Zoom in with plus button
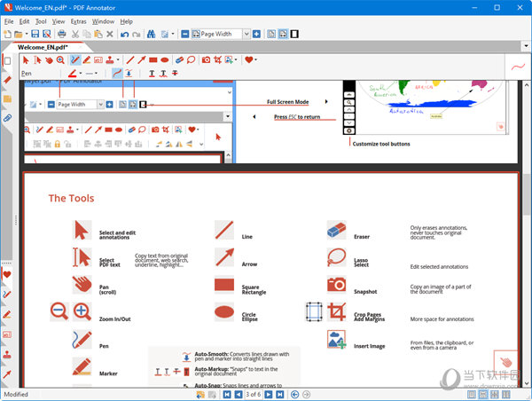The height and width of the screenshot is (401, 532). click(x=257, y=34)
